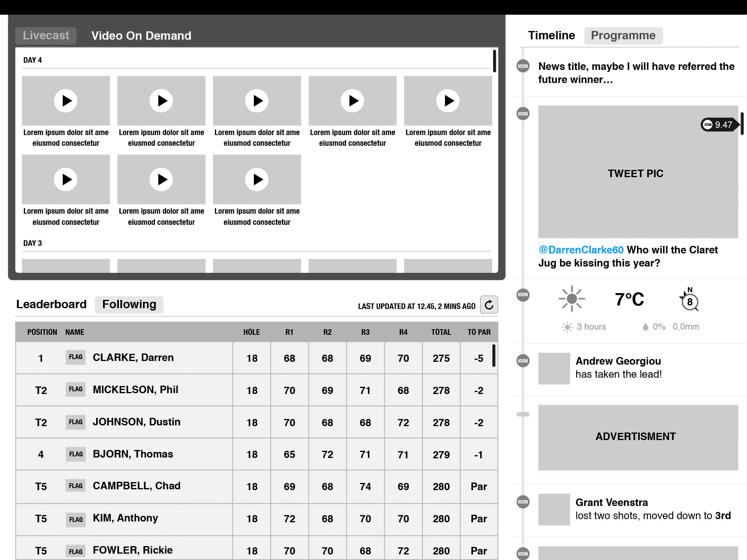This screenshot has width=747, height=560.
Task: Click the timeline icon beside the weather entry
Action: [523, 295]
